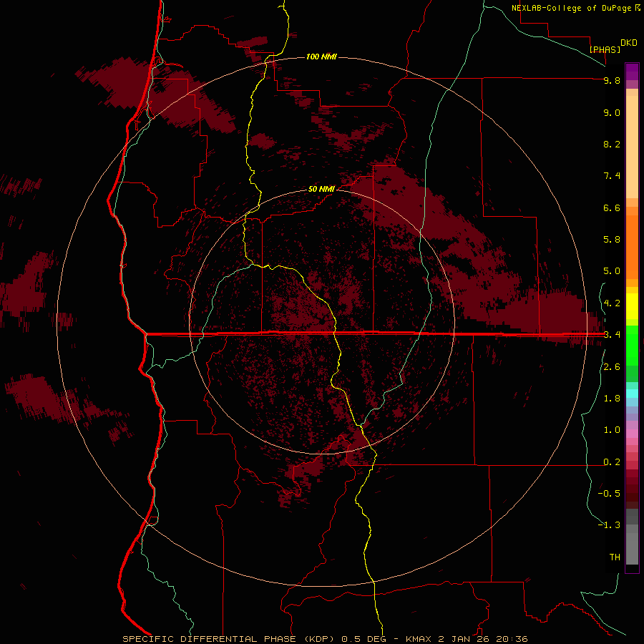
Task: Pick the pink color bar segment
Action: point(632,434)
